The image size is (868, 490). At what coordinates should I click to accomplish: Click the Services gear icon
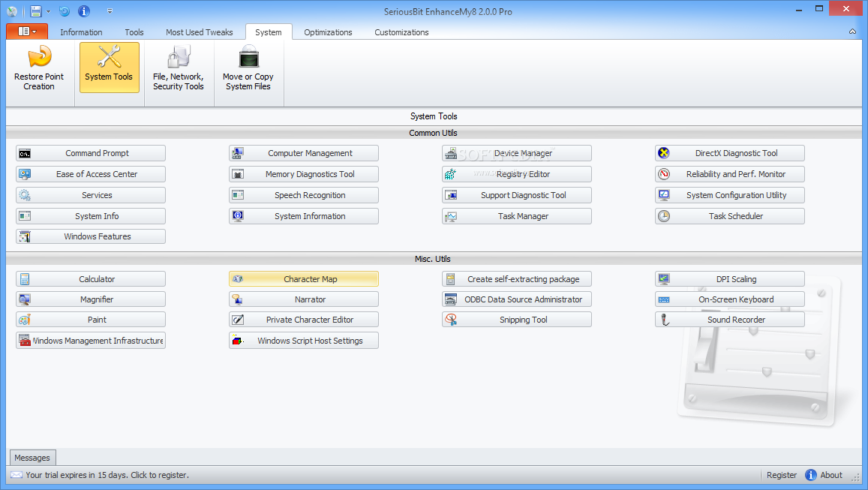[24, 195]
